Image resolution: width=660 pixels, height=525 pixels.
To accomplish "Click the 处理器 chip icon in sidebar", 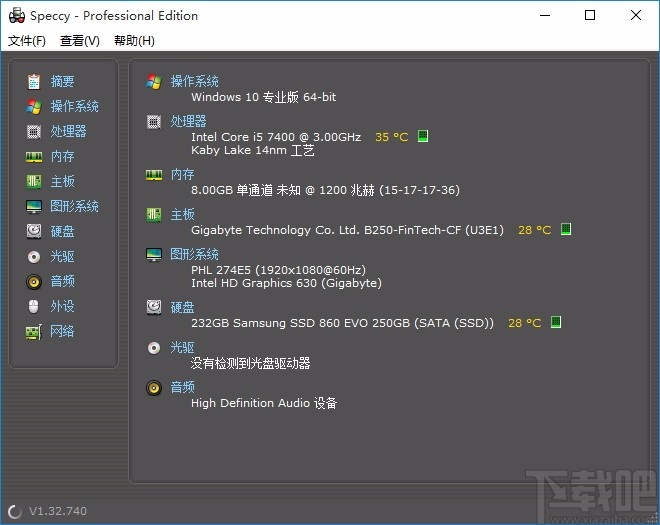I will point(34,131).
